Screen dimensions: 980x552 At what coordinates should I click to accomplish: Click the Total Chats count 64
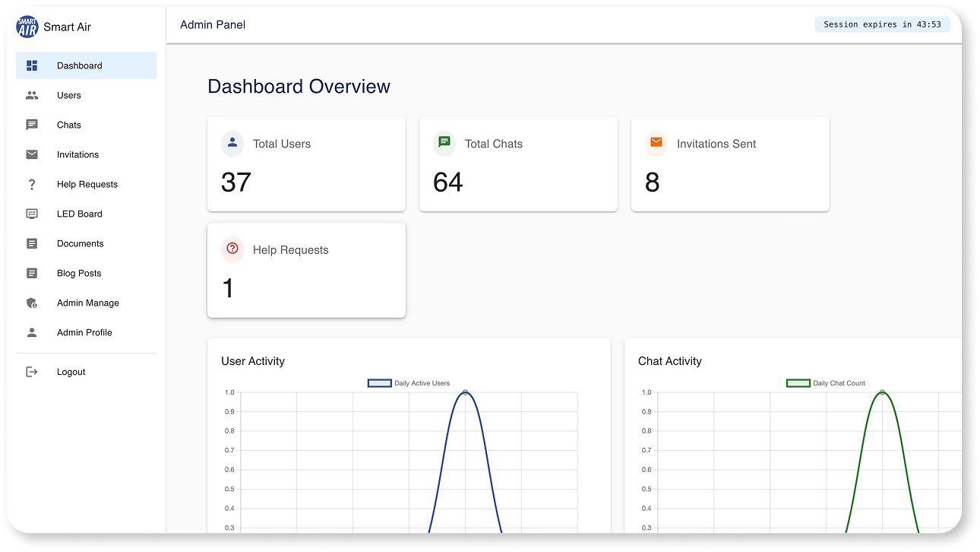pos(448,182)
